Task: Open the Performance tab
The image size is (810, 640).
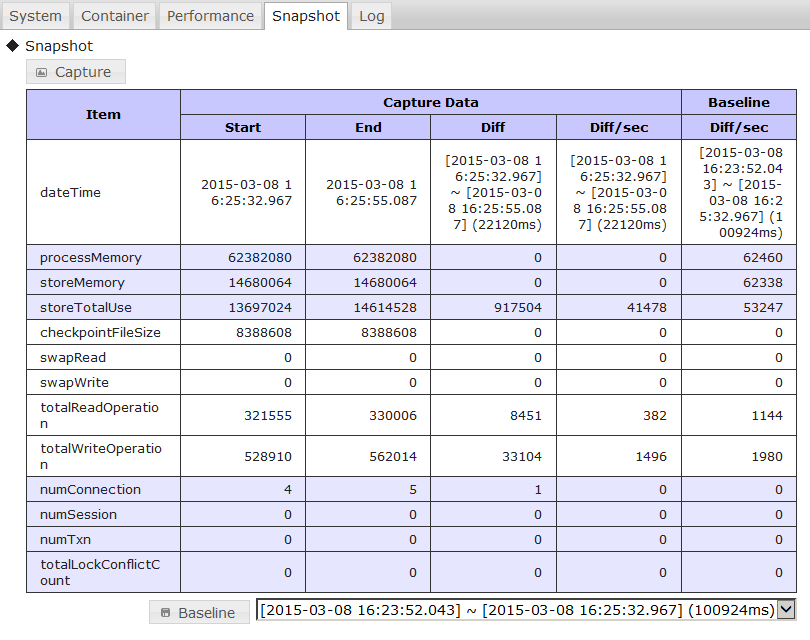Action: click(x=210, y=16)
